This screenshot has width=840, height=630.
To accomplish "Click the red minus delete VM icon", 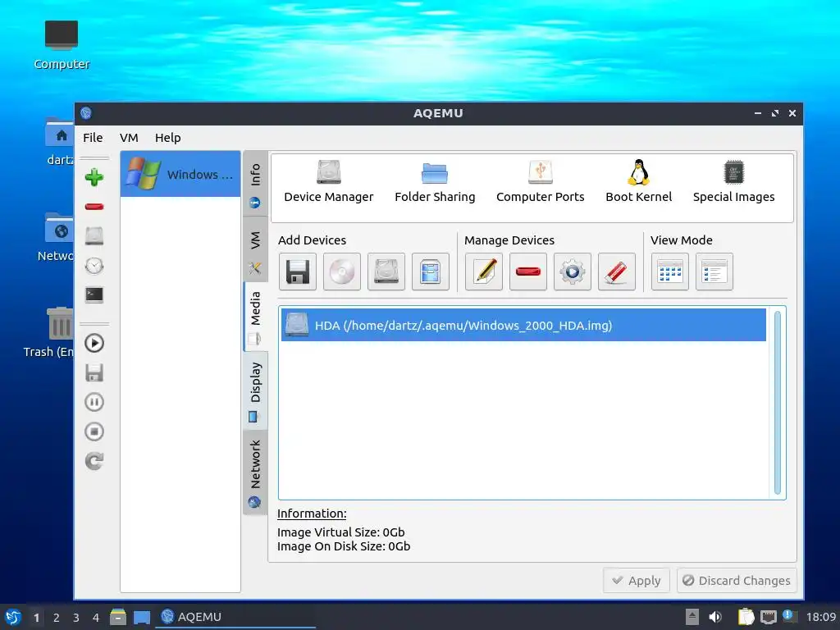I will pos(94,206).
